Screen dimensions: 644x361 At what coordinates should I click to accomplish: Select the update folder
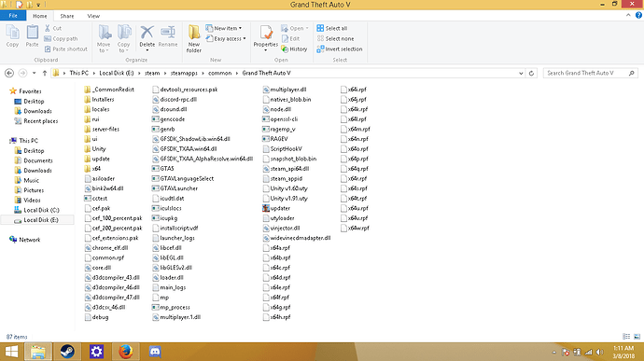click(x=97, y=159)
